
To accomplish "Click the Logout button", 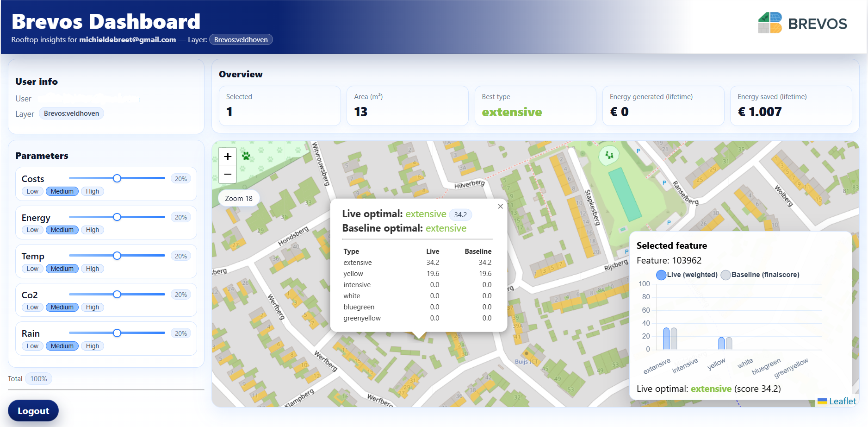I will (33, 411).
